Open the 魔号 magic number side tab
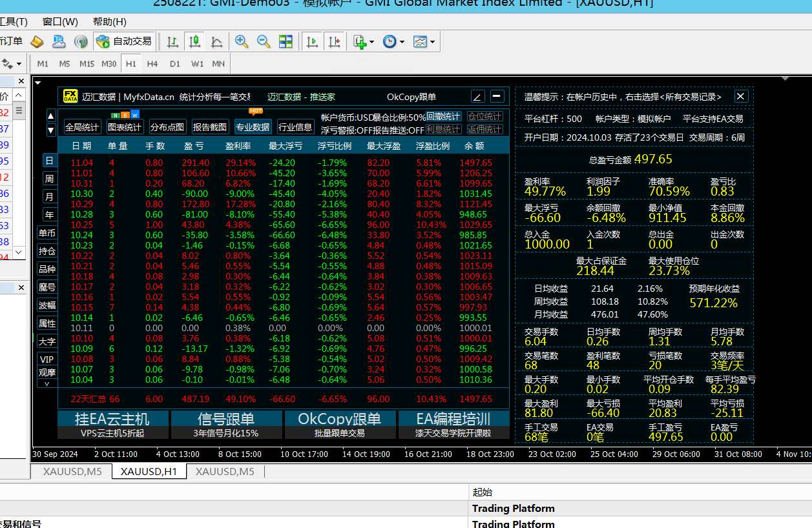Viewport: 812px width, 528px height. tap(47, 287)
